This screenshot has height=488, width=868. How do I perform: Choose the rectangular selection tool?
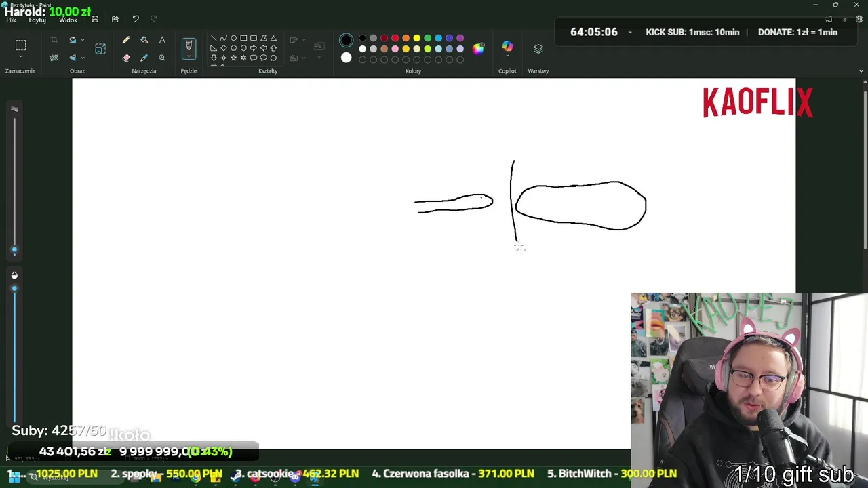coord(21,45)
